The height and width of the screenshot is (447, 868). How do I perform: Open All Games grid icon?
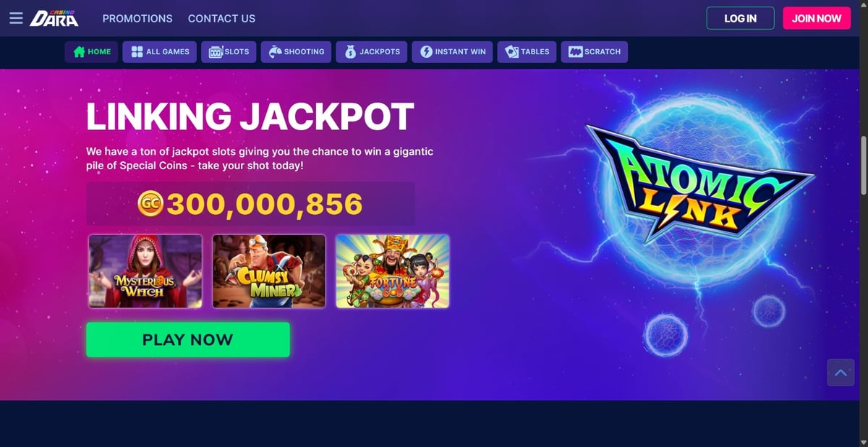tap(137, 52)
